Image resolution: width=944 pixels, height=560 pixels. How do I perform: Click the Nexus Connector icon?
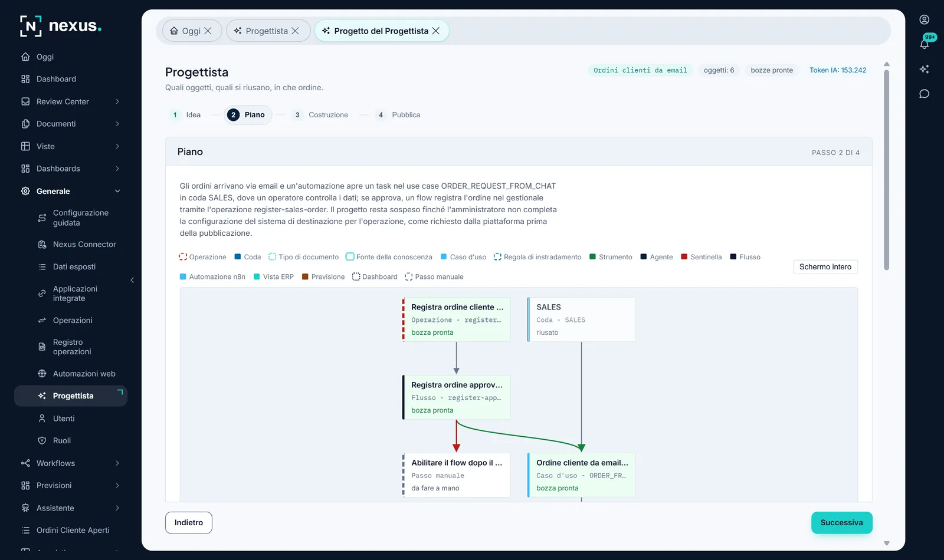click(x=42, y=245)
